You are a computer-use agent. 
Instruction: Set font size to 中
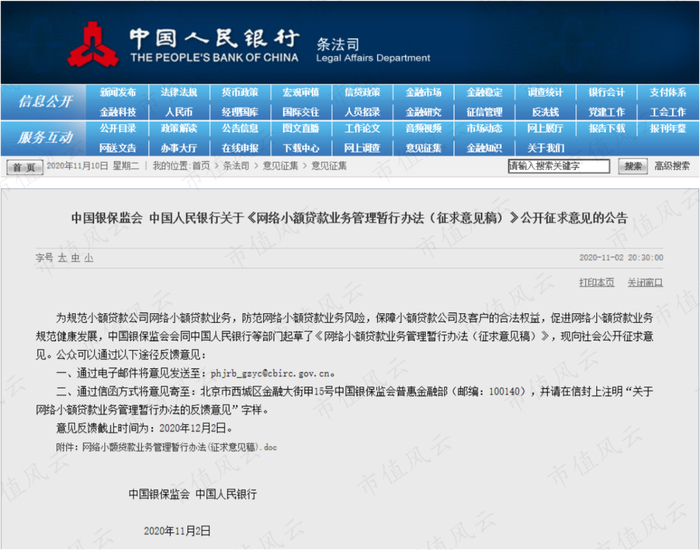[x=75, y=258]
